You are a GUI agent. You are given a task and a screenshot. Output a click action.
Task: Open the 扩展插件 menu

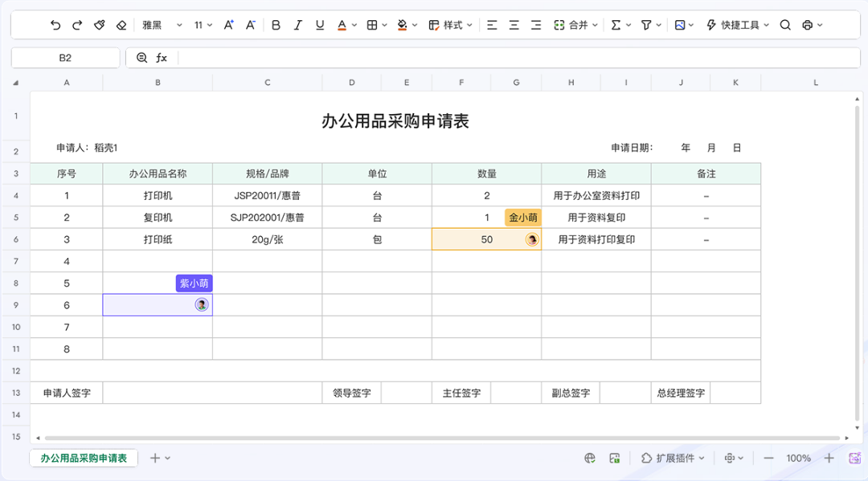pos(673,458)
